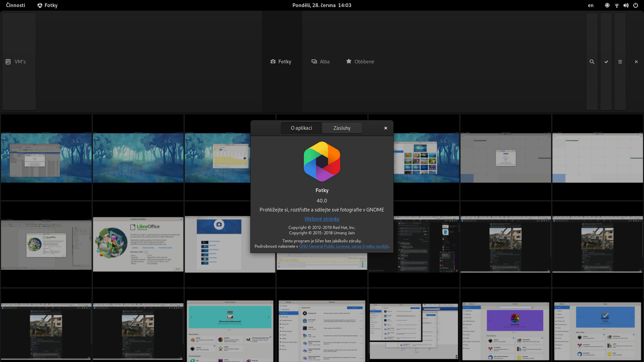644x362 pixels.
Task: Open the LibreOffice small about dialog thumbnail
Action: [46, 244]
